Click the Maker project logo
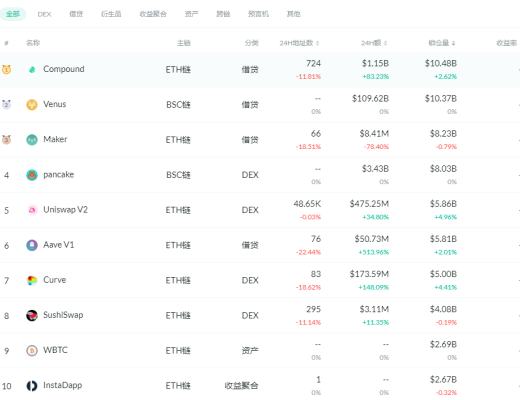The image size is (520, 400). pos(32,140)
